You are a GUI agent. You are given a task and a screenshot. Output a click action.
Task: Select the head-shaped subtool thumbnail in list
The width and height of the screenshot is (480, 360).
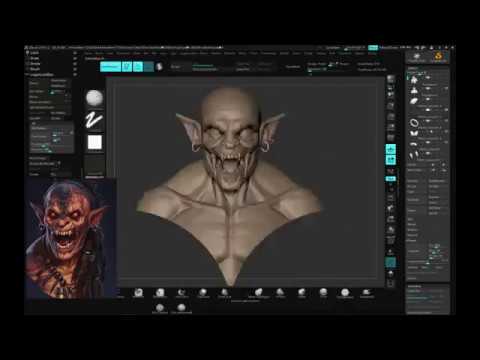click(414, 80)
